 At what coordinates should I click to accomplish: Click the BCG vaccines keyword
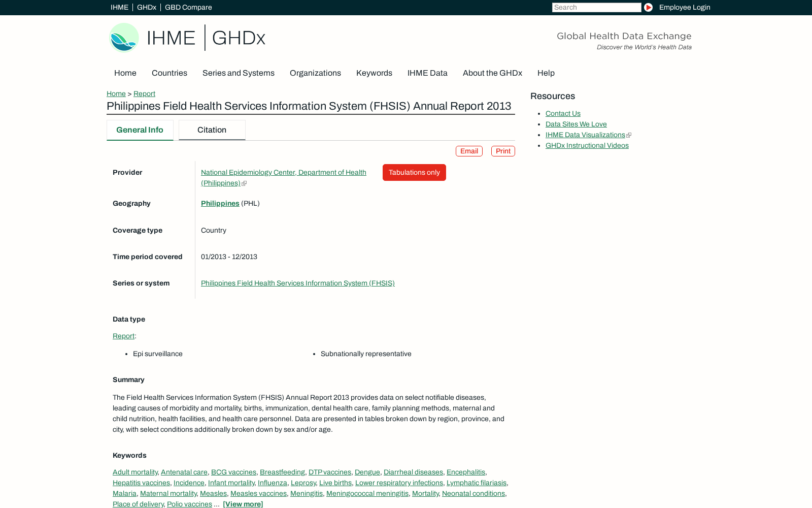click(x=233, y=472)
